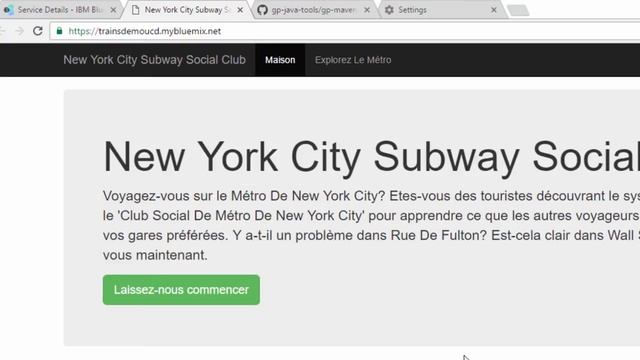The image size is (640, 360).
Task: Click the New York City Subway Social Club brand link
Action: pos(154,60)
